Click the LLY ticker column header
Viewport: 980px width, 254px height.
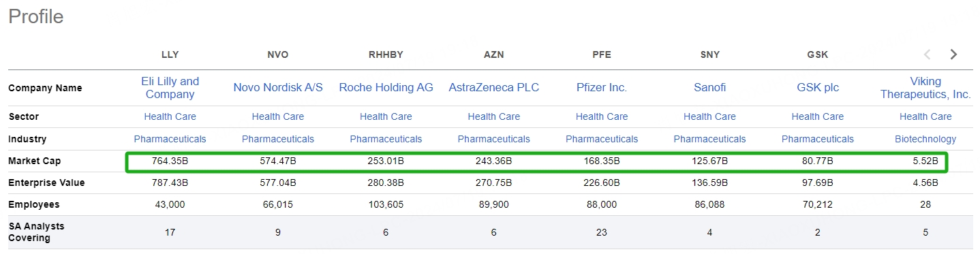(x=170, y=54)
